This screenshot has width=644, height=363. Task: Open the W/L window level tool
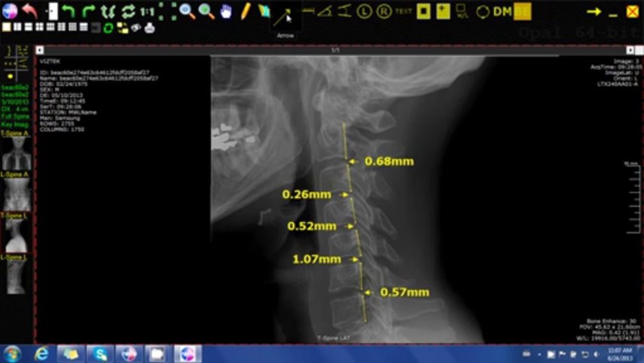(461, 11)
